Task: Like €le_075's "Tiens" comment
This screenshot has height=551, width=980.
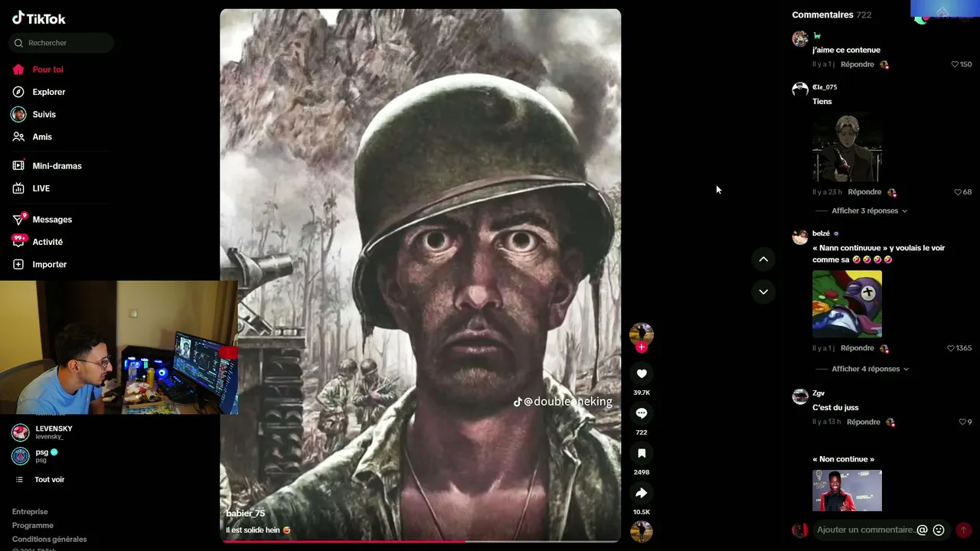Action: tap(958, 192)
